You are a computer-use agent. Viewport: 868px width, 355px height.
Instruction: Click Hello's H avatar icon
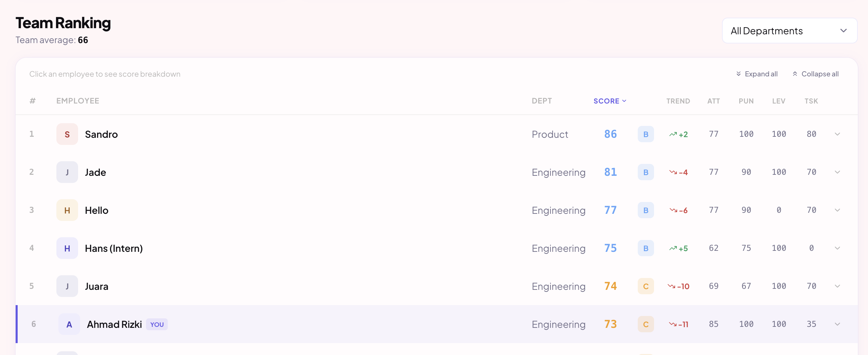(x=67, y=210)
